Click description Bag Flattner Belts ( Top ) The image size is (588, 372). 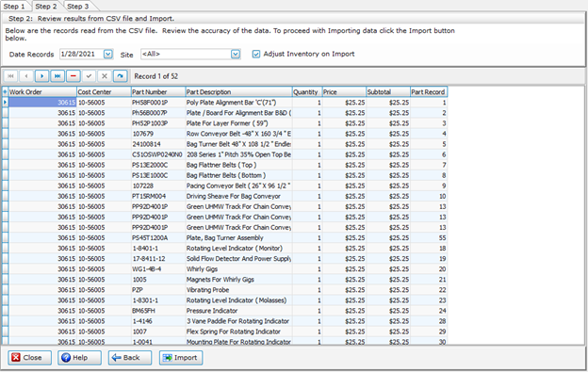[x=238, y=165]
